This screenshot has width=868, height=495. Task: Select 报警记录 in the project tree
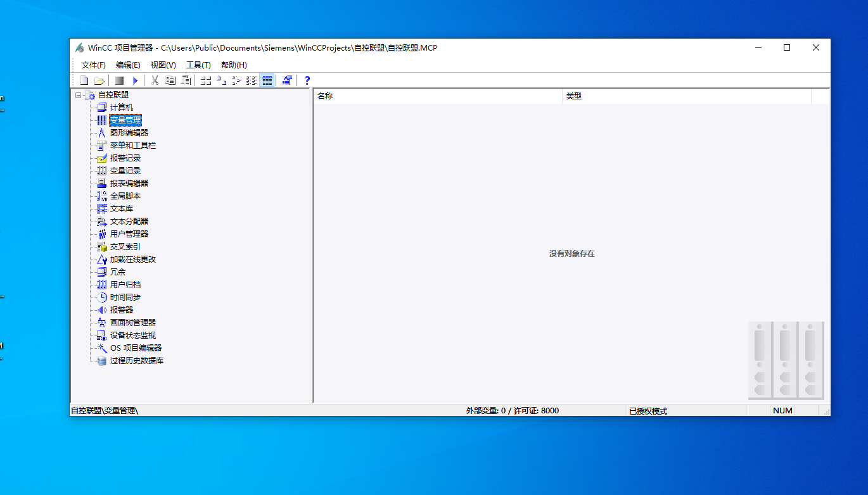(x=125, y=158)
